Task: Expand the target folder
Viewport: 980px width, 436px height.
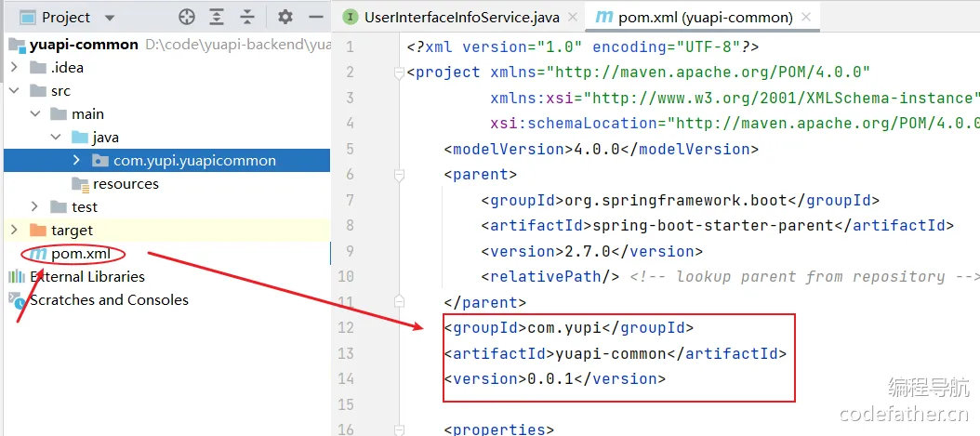Action: coord(15,230)
